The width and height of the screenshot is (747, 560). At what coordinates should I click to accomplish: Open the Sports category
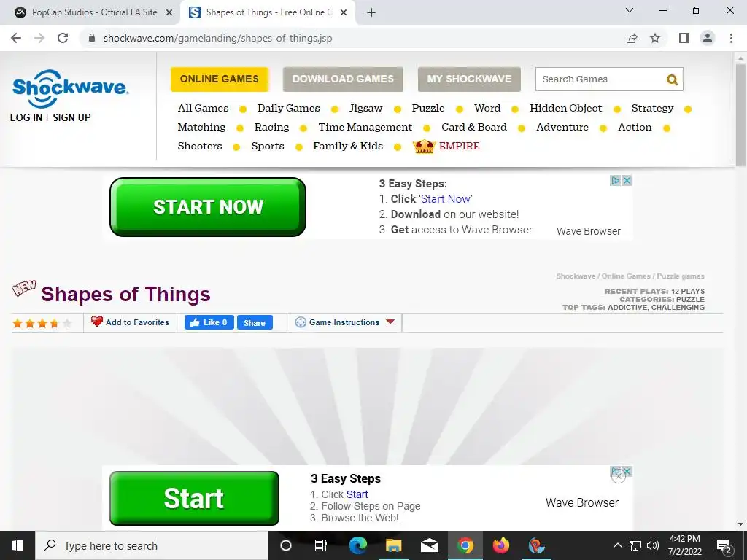pos(268,146)
